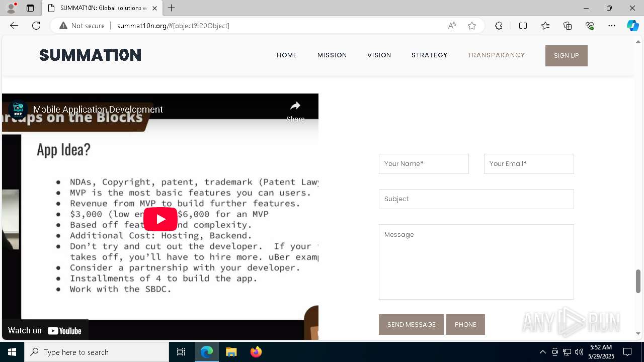Open the Copilot sidebar icon
The height and width of the screenshot is (362, 644).
(632, 26)
